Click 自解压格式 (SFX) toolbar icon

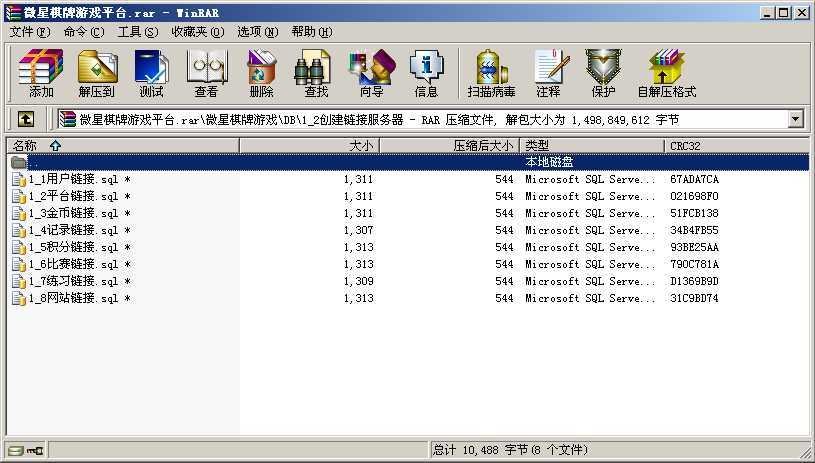pyautogui.click(x=666, y=73)
